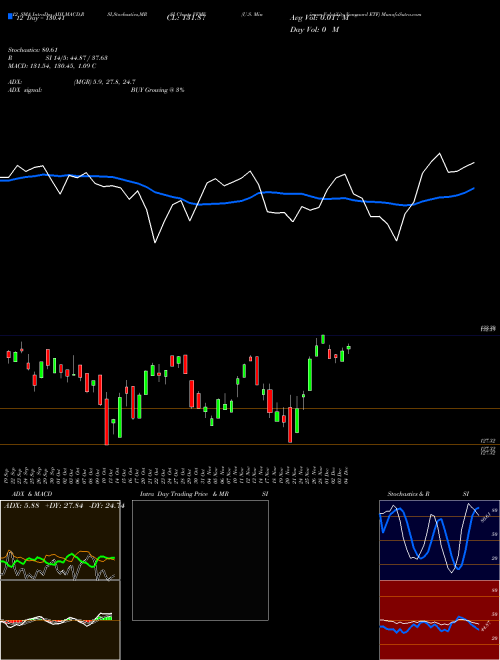Click the 'ADX signal:' label
Screen dimensions: 500x660
coord(25,90)
